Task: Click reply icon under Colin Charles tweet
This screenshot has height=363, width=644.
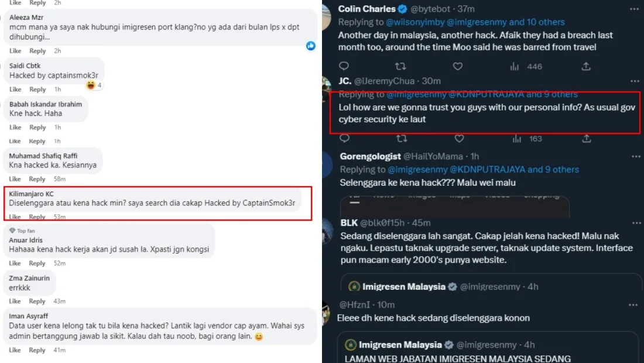Action: point(344,67)
